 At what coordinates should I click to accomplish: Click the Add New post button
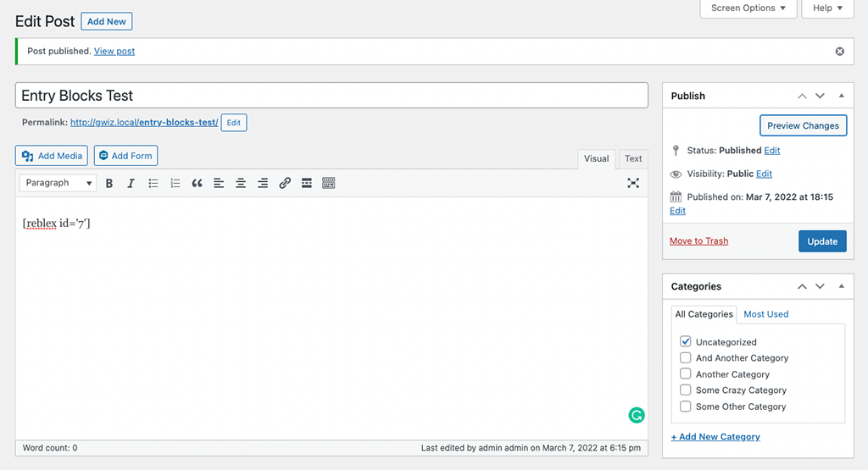click(x=106, y=21)
